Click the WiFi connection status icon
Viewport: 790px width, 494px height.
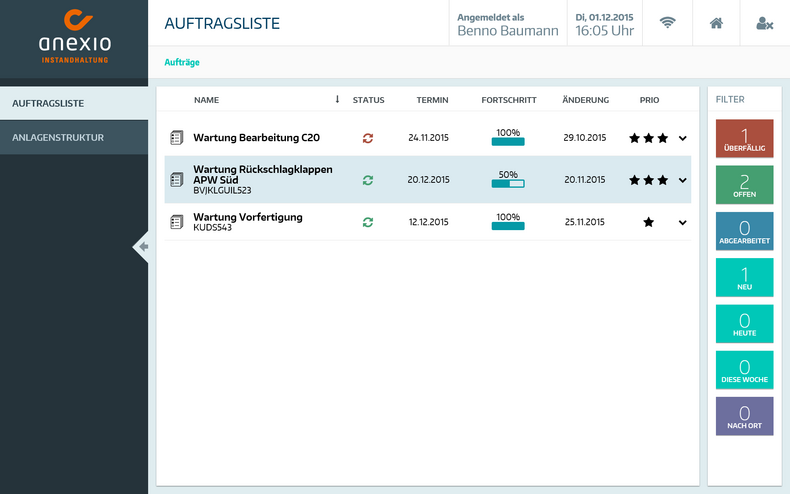coord(668,23)
